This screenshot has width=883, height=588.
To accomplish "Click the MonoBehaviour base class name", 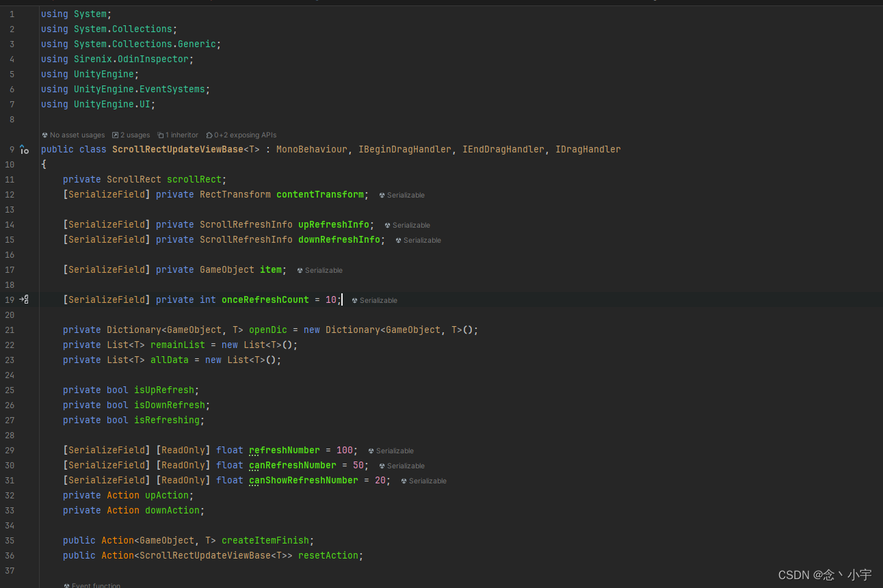I will pos(312,150).
